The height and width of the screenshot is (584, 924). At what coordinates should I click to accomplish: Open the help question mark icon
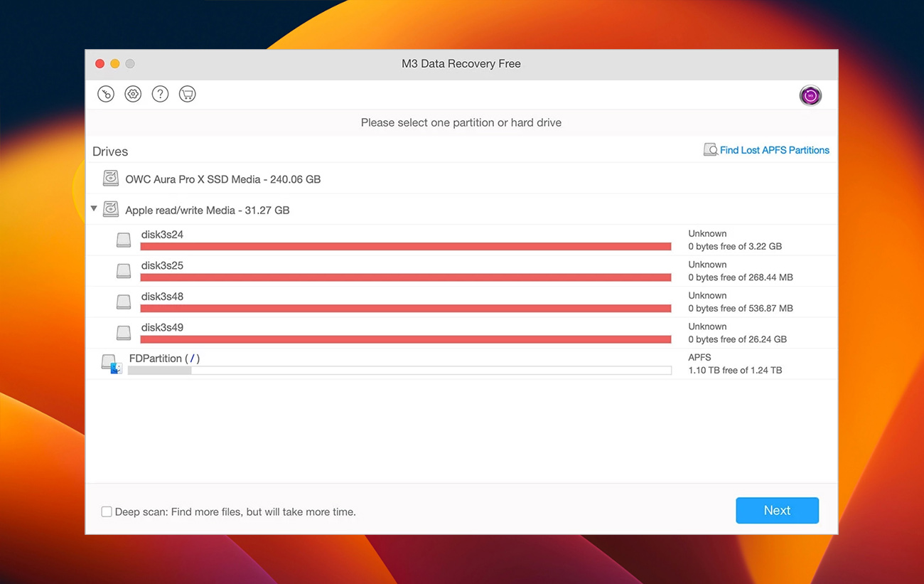click(160, 94)
